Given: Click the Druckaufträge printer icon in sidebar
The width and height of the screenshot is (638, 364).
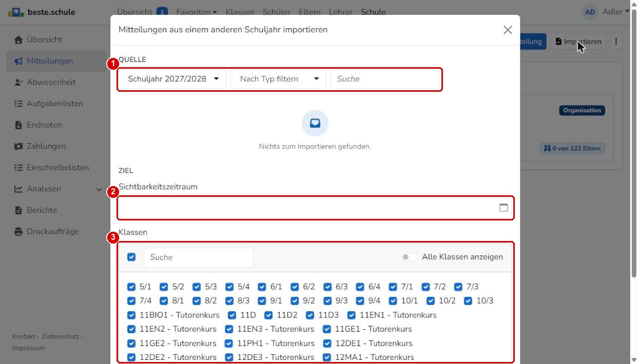Looking at the screenshot, I should (18, 232).
